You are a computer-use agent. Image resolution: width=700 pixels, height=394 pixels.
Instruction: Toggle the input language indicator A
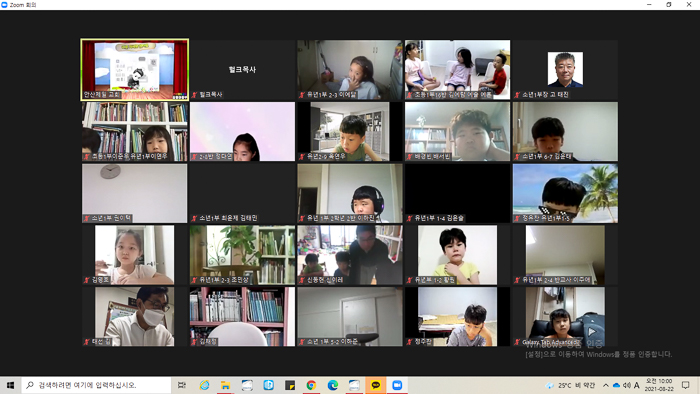637,385
